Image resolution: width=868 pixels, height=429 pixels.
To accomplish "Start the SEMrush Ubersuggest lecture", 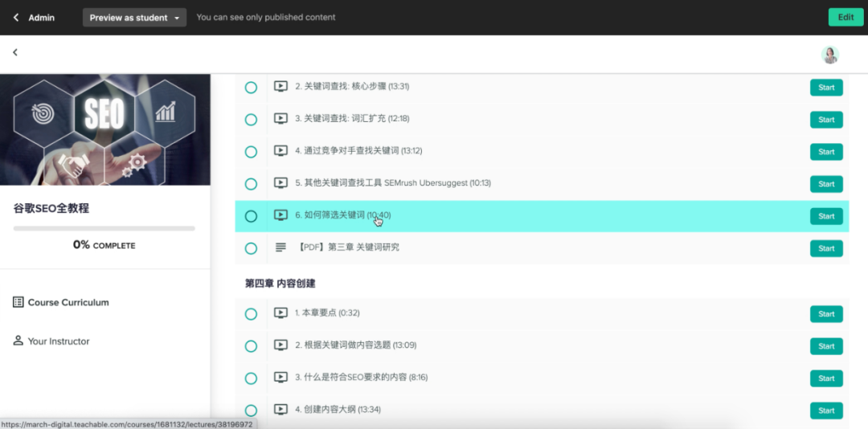I will [x=826, y=184].
